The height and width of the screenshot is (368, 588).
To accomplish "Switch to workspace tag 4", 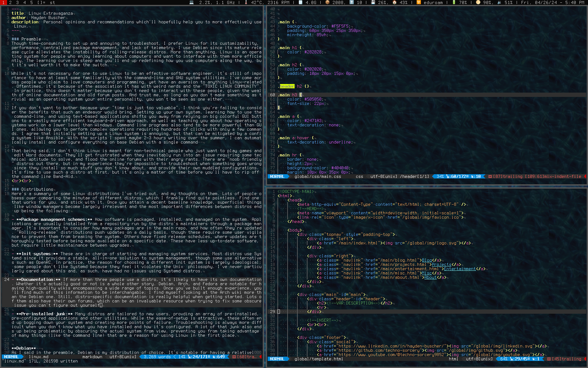I will 24,2.
